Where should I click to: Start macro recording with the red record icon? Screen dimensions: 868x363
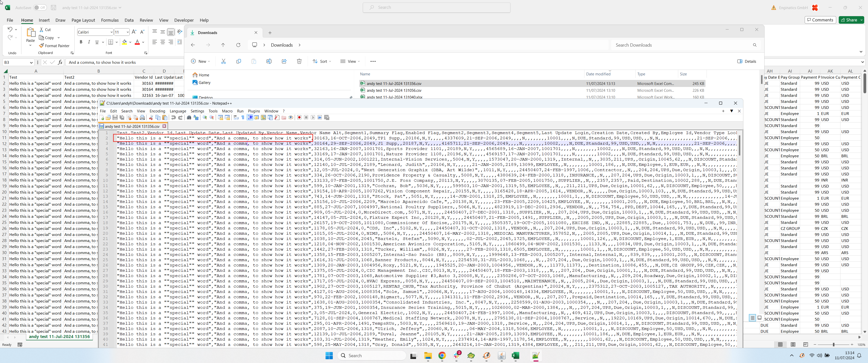pos(299,117)
